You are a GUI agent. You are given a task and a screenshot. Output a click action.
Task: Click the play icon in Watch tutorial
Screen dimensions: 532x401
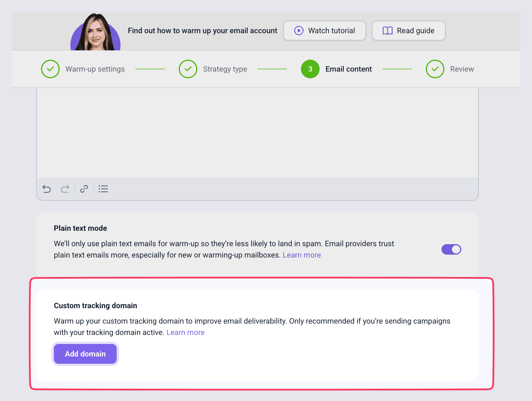click(x=299, y=31)
